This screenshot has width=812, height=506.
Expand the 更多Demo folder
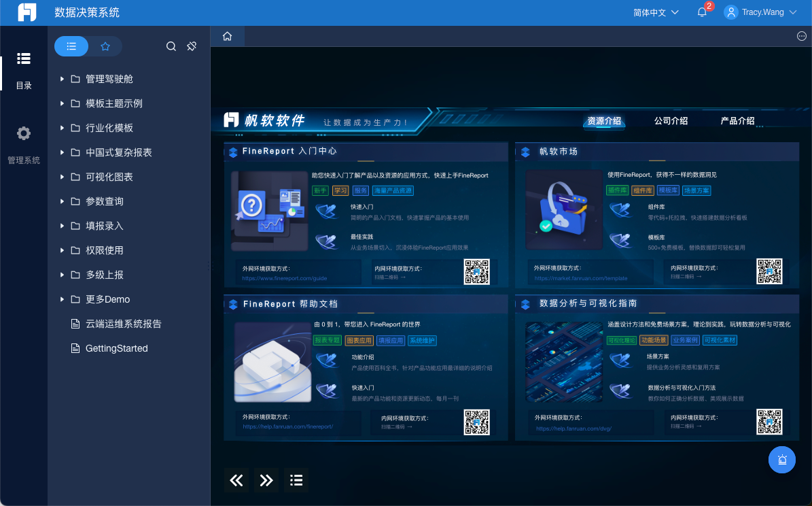(x=62, y=299)
